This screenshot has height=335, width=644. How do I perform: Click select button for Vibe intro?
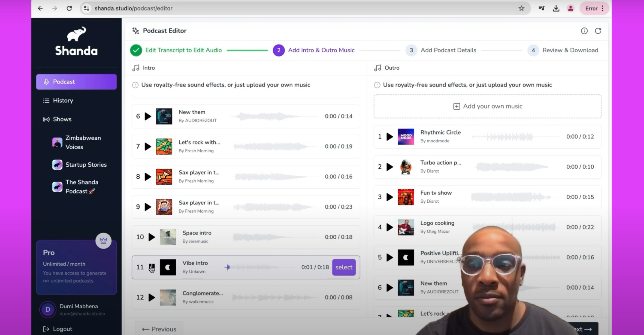point(344,267)
